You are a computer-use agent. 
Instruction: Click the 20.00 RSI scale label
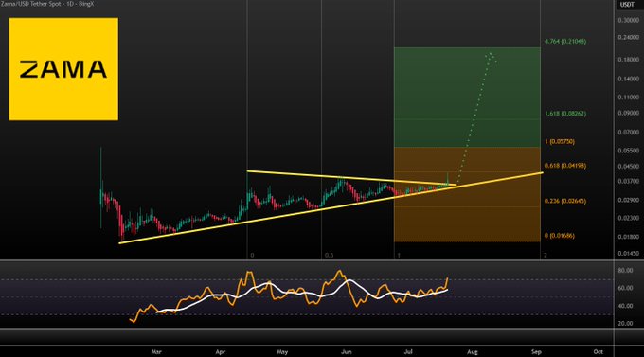625,324
